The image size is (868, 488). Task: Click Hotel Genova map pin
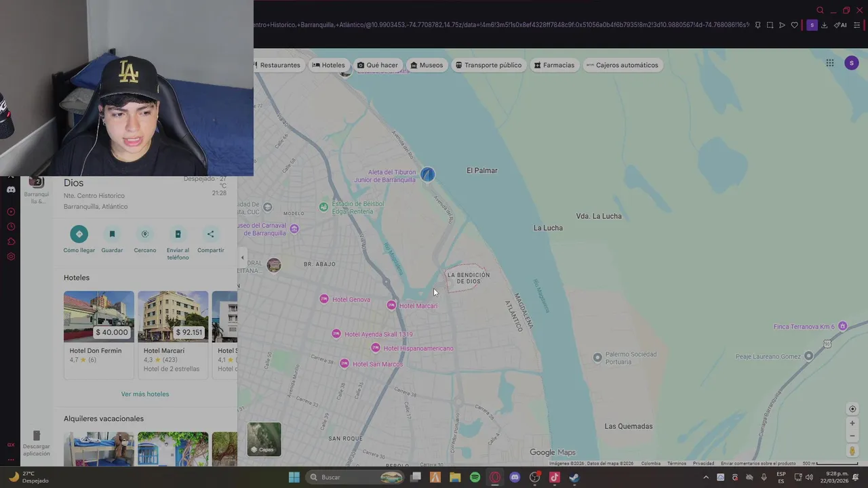click(x=324, y=299)
